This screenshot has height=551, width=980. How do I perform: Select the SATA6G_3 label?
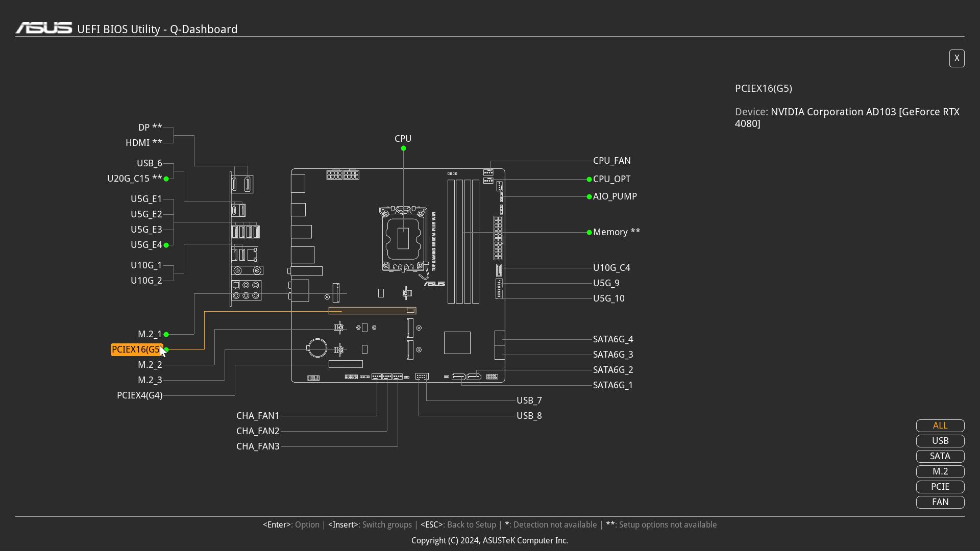tap(613, 355)
